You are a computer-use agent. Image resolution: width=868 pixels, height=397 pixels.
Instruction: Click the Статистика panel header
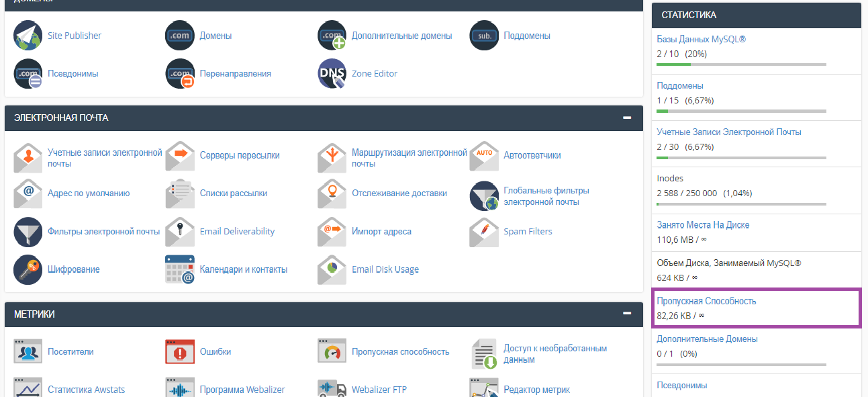pos(757,15)
